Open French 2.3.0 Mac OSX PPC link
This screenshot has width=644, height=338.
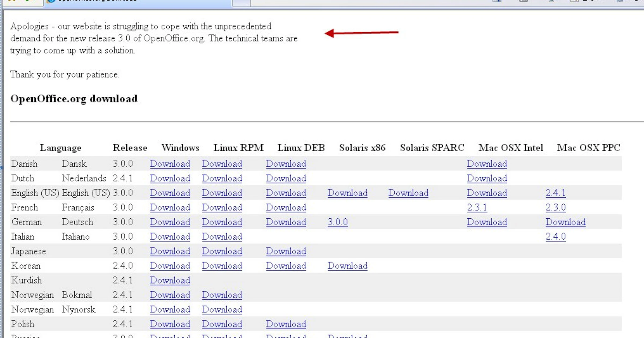pos(556,207)
